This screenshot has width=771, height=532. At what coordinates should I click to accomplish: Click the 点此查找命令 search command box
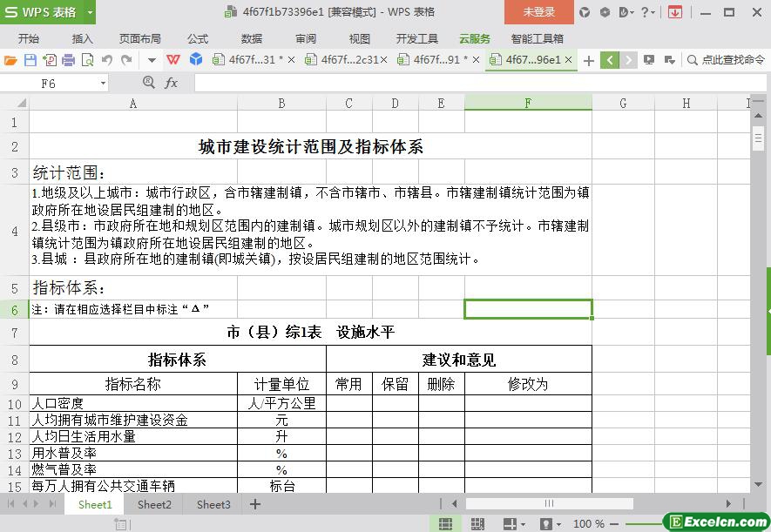[726, 60]
